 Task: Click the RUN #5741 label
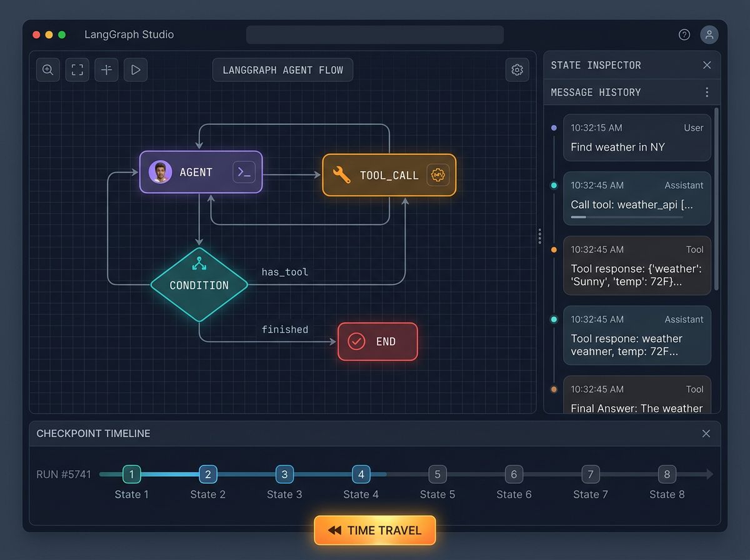[64, 474]
